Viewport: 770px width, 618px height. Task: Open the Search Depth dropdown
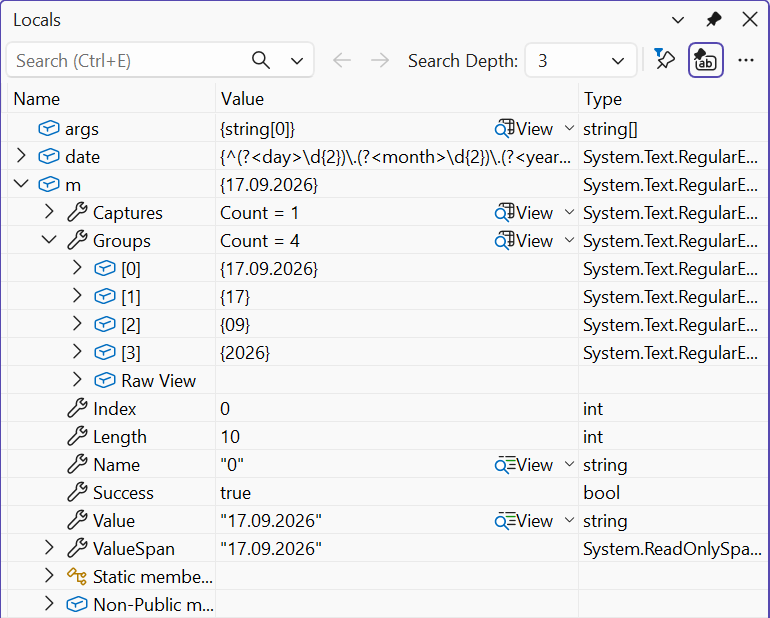581,60
